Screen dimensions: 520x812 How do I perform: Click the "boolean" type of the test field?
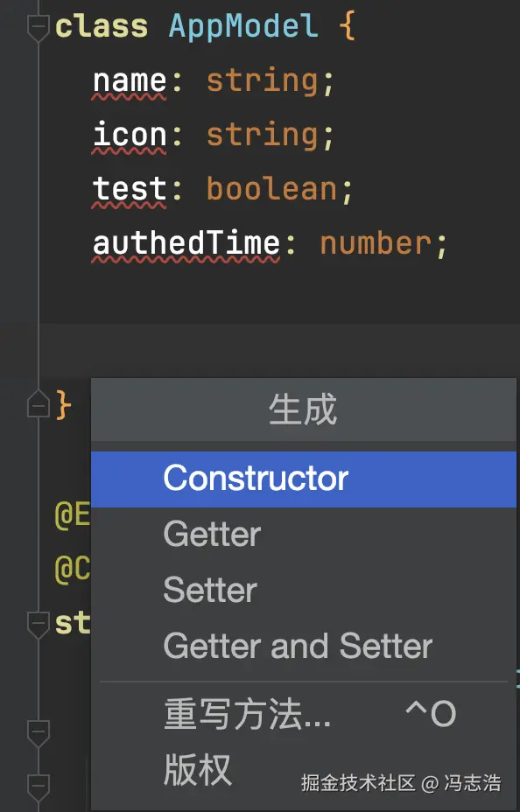[x=275, y=189]
